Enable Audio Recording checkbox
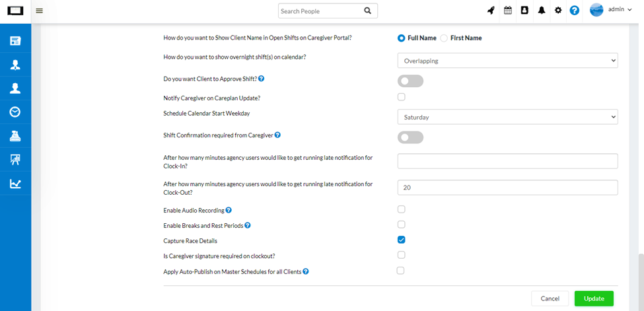 point(402,209)
